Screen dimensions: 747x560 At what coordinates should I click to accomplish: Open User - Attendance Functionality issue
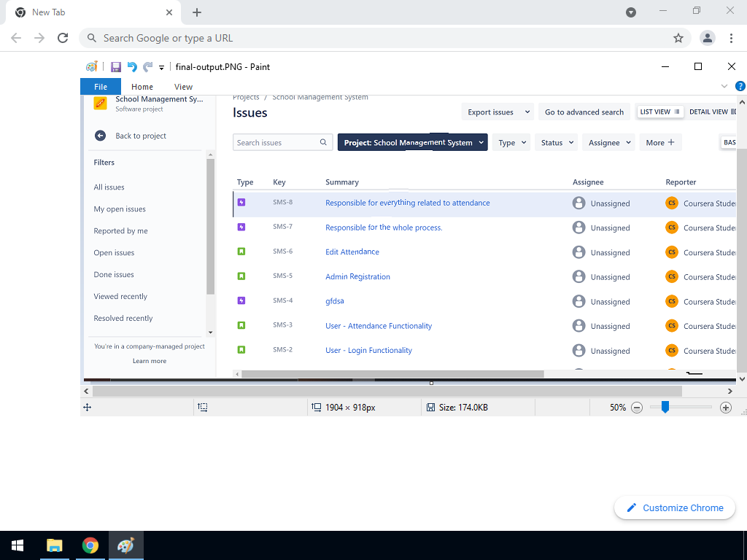click(x=379, y=326)
